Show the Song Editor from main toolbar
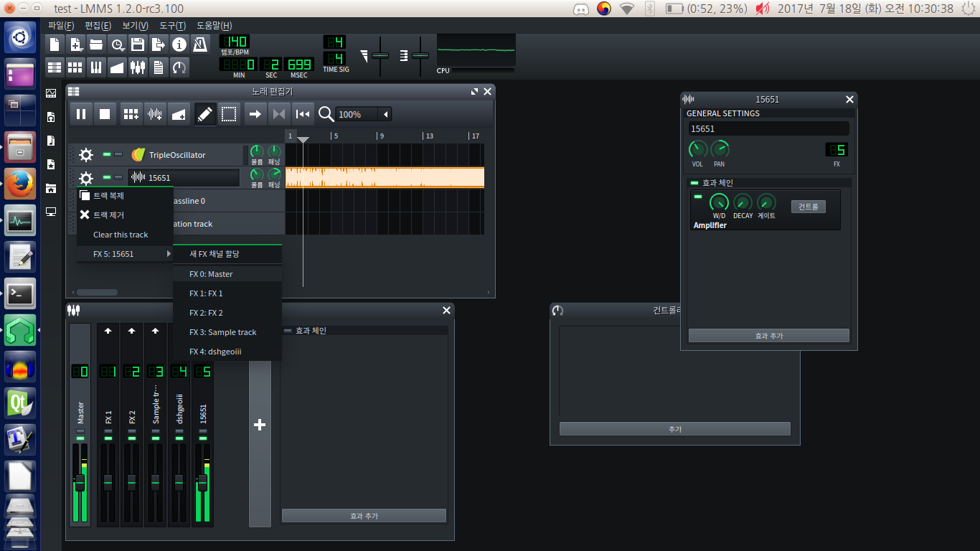 click(x=55, y=67)
